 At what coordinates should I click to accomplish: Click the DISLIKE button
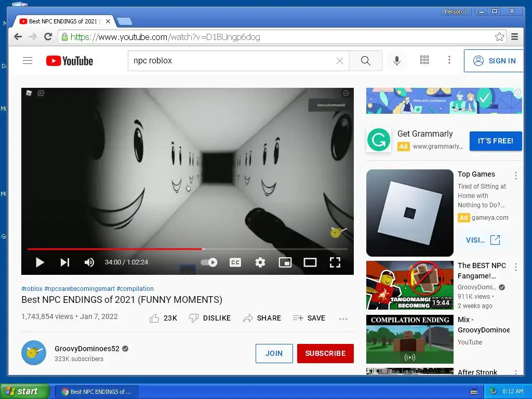click(x=210, y=318)
